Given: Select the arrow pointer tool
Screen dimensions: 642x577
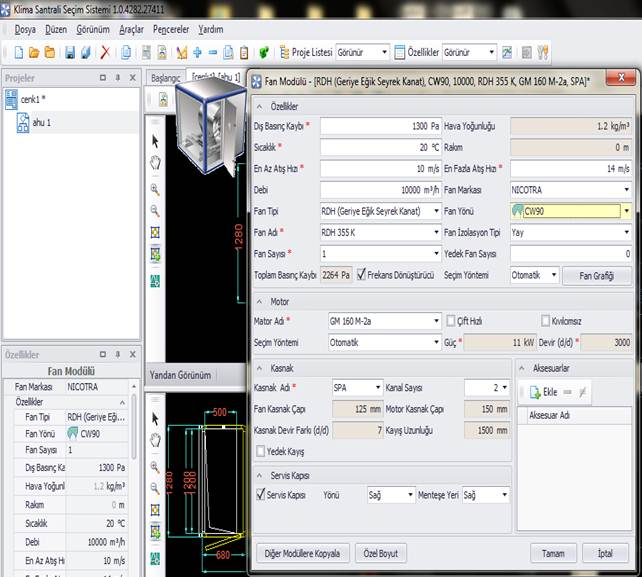Looking at the screenshot, I should point(155,142).
